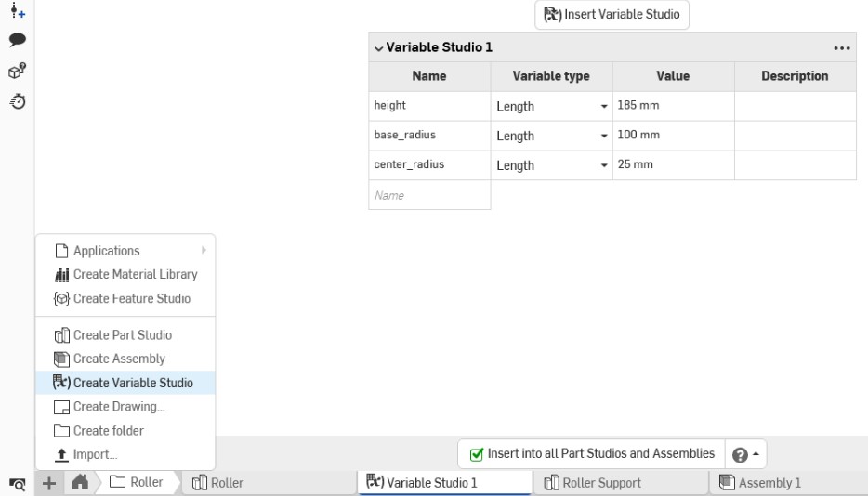
Task: Click the add custom feature icon in sidebar
Action: (x=18, y=10)
